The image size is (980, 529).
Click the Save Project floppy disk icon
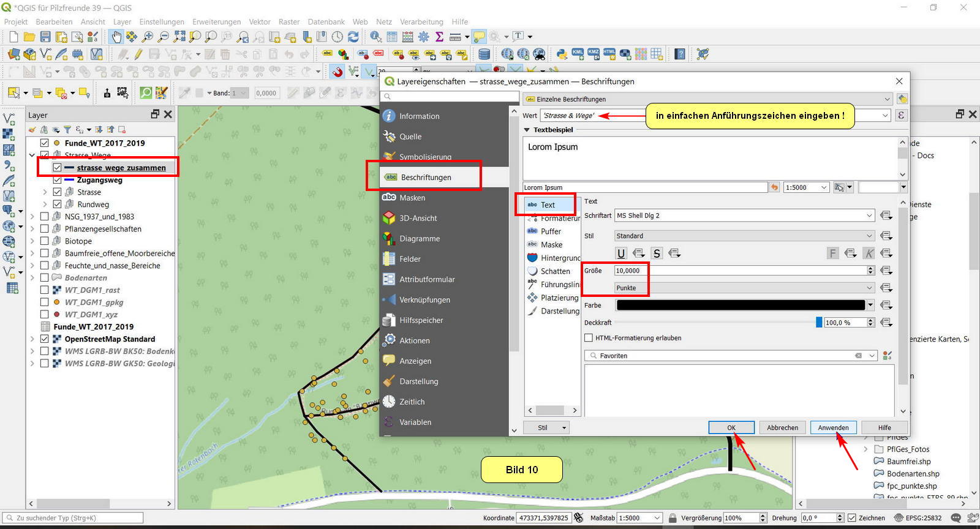45,37
